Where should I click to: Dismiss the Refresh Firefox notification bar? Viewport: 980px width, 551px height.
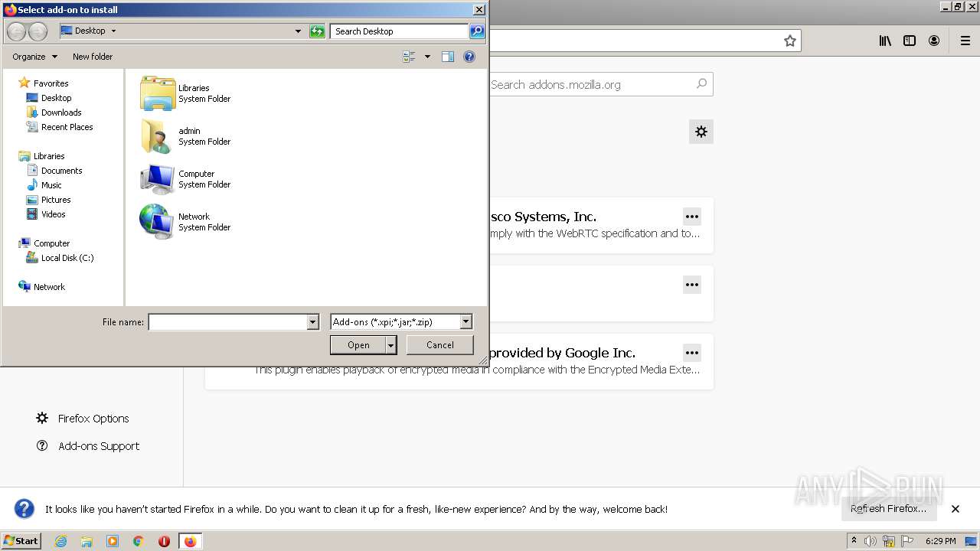click(955, 509)
